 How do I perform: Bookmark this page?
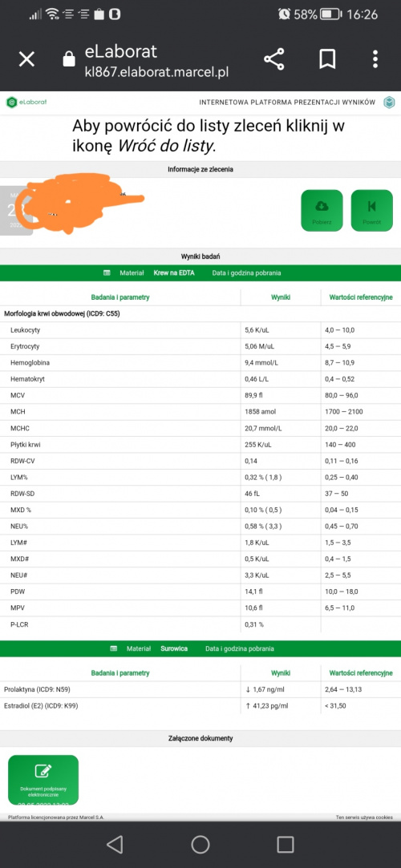[326, 59]
